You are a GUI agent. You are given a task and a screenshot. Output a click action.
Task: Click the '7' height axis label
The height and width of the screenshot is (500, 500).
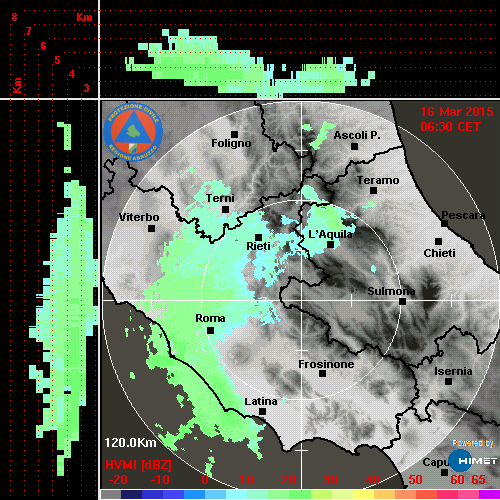click(x=29, y=31)
